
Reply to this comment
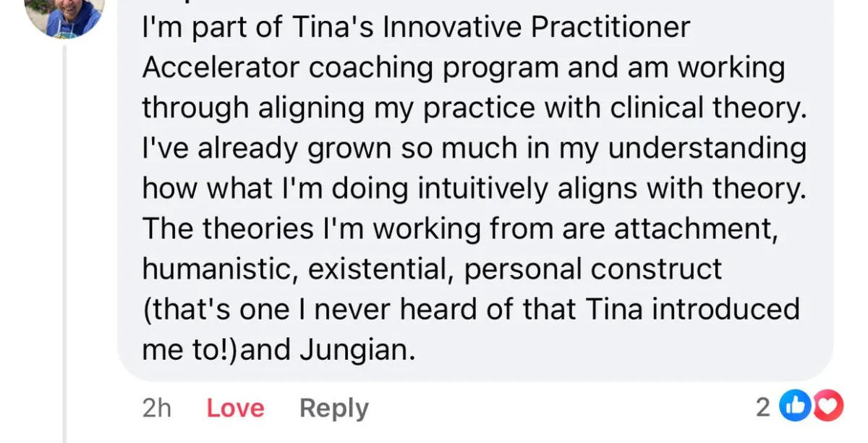pos(333,408)
